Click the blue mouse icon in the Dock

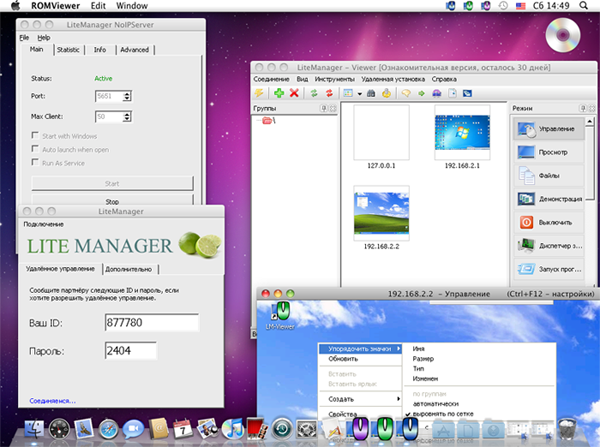[x=410, y=428]
